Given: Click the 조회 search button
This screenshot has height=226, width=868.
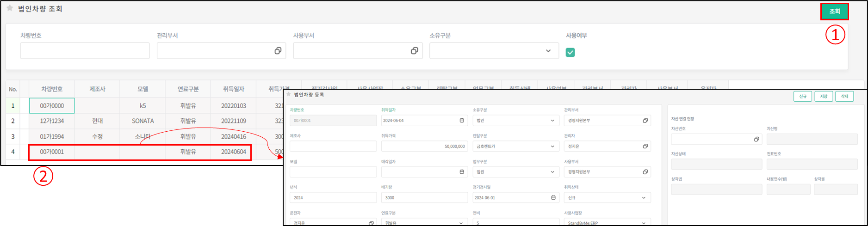Looking at the screenshot, I should [x=834, y=12].
